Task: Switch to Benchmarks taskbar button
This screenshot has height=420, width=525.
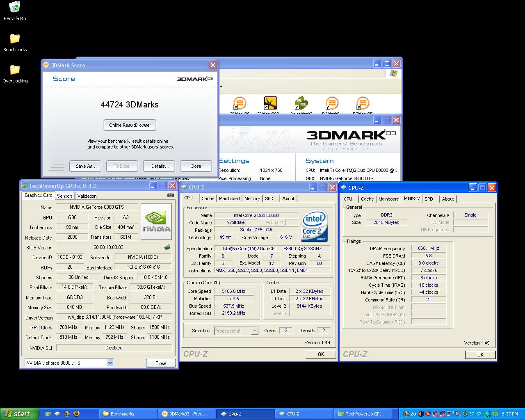Action: [x=128, y=414]
